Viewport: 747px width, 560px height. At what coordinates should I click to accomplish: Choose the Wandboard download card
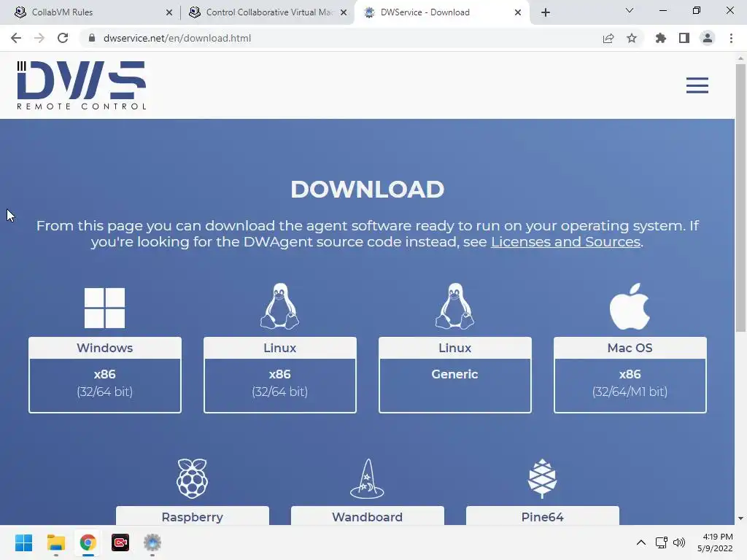point(368,516)
